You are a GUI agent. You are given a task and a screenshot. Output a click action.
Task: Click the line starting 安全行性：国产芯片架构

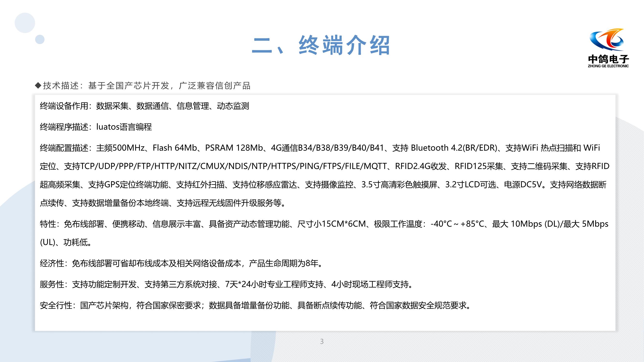[x=256, y=305]
